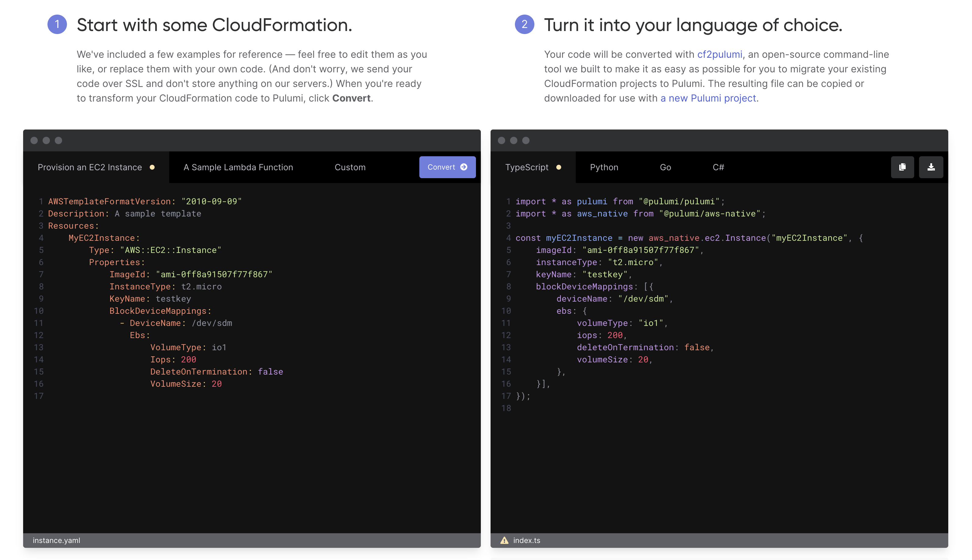
Task: Select the Python language tab
Action: [603, 167]
